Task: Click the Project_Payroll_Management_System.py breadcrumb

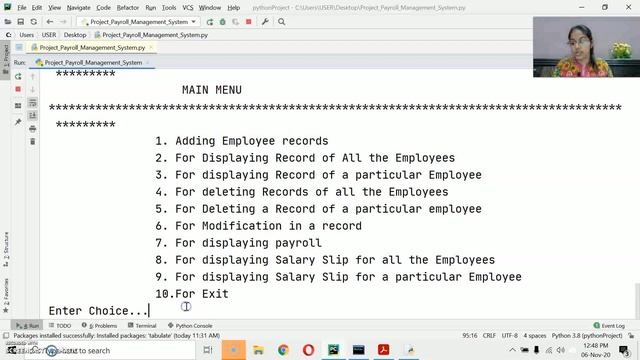Action: [151, 35]
